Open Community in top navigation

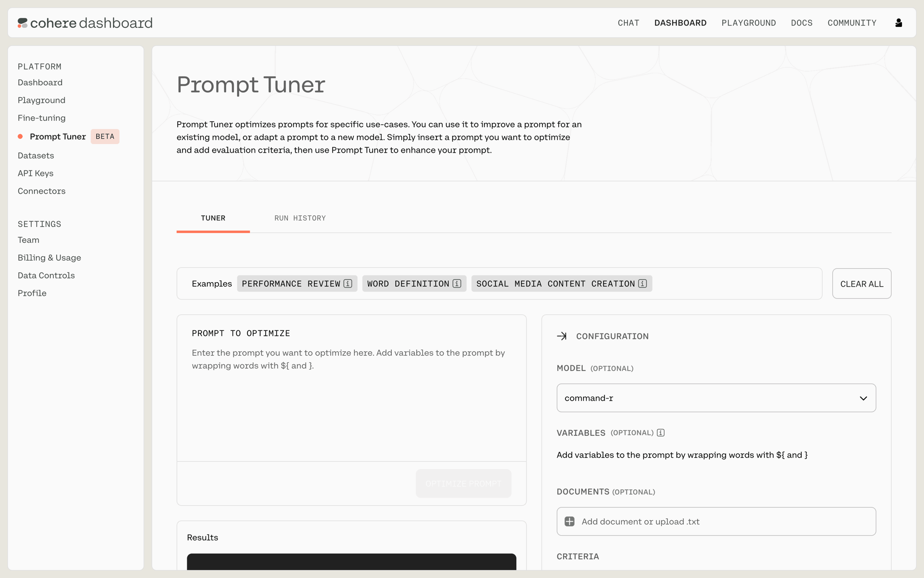(852, 23)
